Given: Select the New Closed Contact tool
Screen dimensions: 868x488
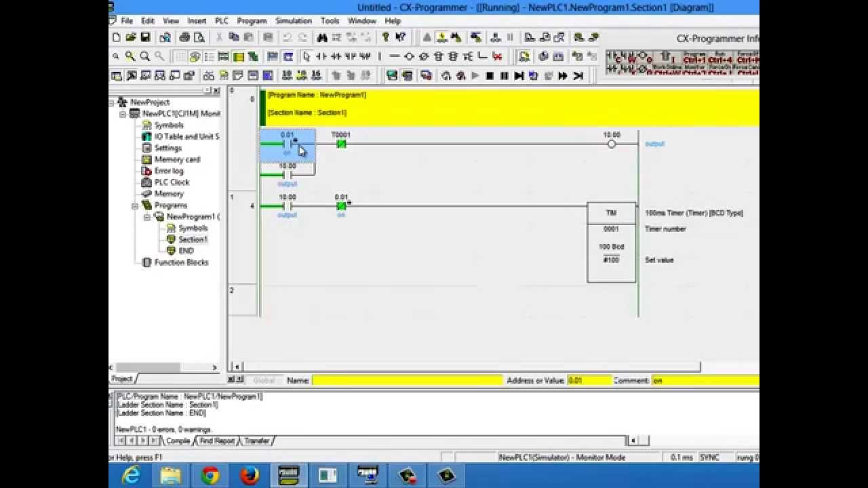Looking at the screenshot, I should 336,56.
